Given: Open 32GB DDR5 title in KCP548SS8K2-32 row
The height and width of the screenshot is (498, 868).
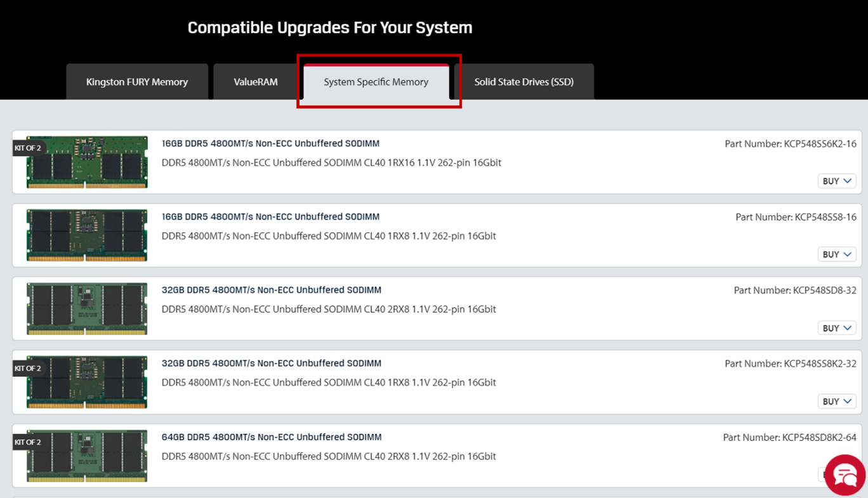Looking at the screenshot, I should click(x=272, y=364).
